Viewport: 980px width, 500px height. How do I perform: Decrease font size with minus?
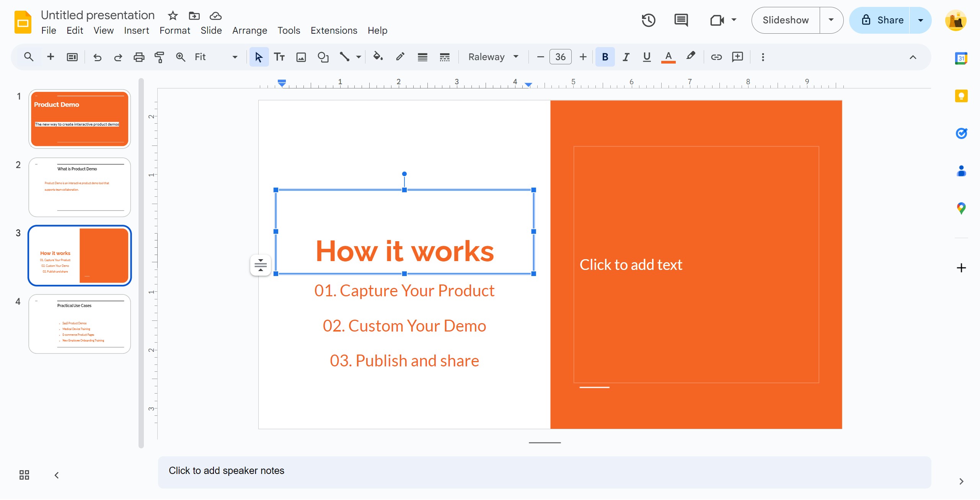coord(540,57)
